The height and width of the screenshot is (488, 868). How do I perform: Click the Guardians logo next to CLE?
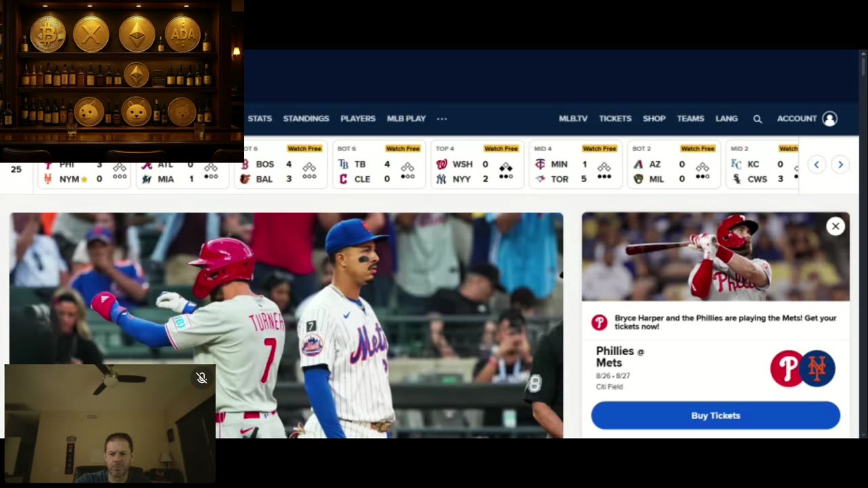(343, 179)
